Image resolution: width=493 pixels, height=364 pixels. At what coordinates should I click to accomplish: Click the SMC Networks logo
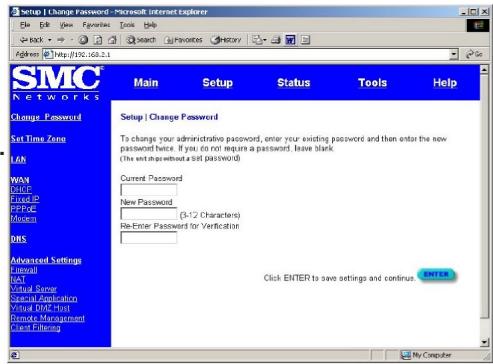point(57,83)
